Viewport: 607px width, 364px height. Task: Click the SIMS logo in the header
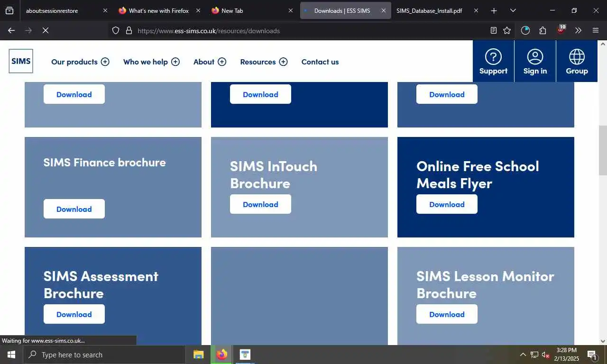point(21,61)
